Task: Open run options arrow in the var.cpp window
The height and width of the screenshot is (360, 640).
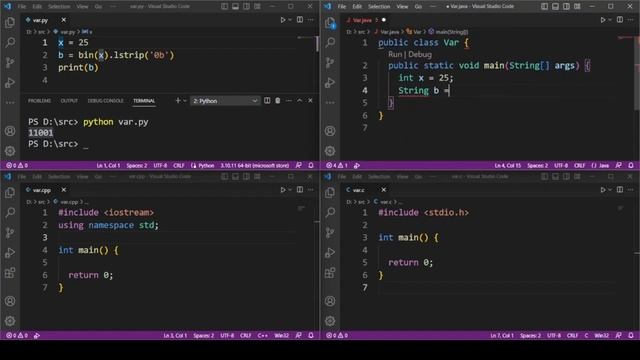Action: coord(290,190)
